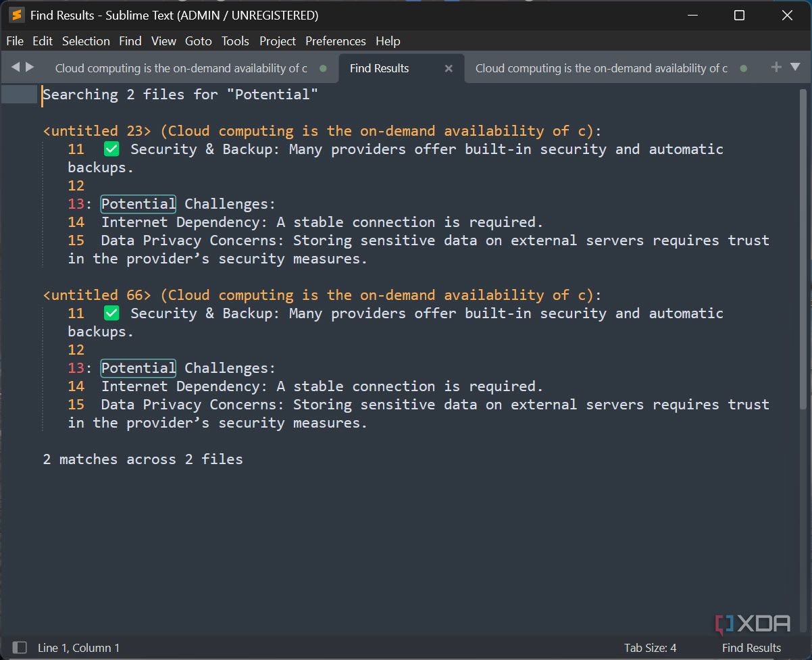Click Internet Dependency line under untitled 66
This screenshot has width=812, height=660.
(322, 386)
